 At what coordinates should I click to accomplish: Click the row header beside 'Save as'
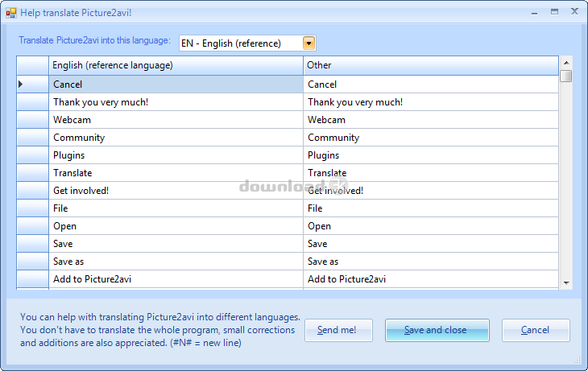[33, 262]
